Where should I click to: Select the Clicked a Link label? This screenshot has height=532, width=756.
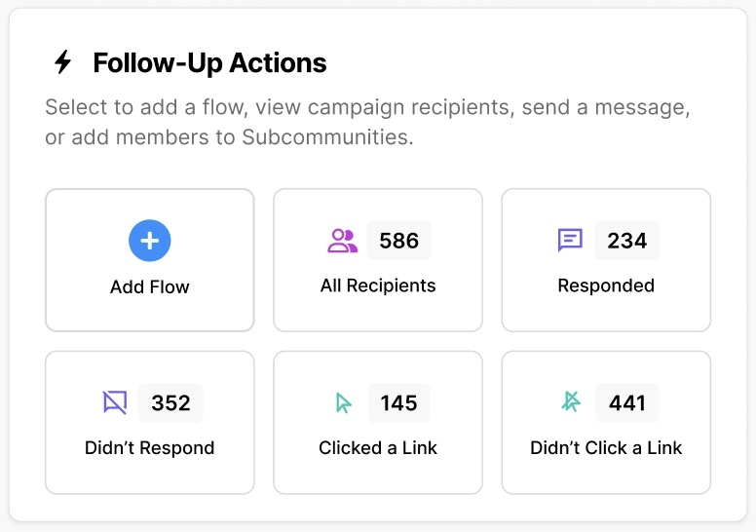coord(378,448)
